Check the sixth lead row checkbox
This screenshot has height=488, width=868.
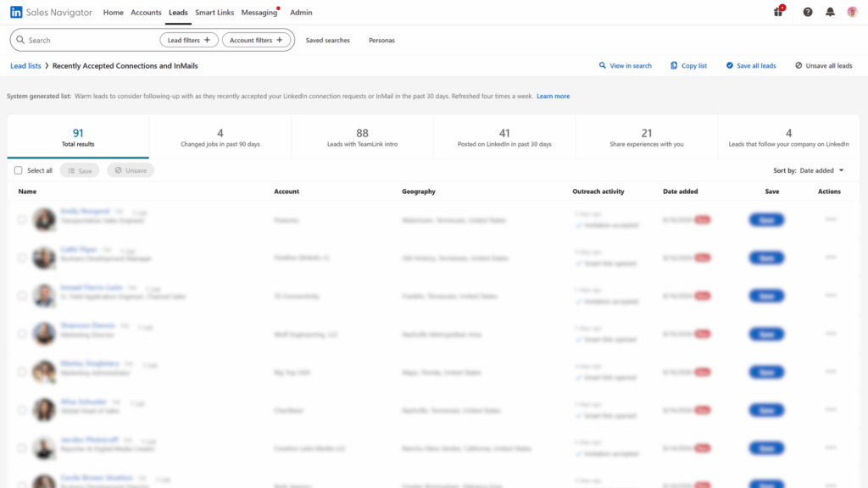[21, 410]
